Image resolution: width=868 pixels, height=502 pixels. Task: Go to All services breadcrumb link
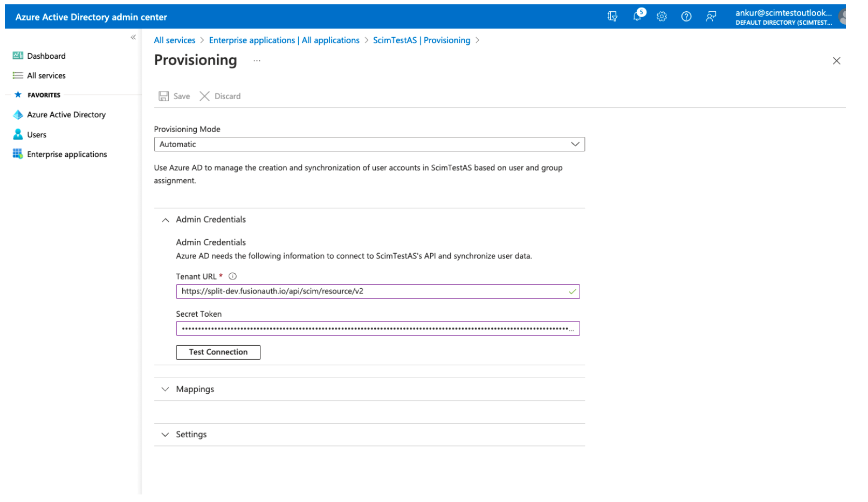pos(175,40)
